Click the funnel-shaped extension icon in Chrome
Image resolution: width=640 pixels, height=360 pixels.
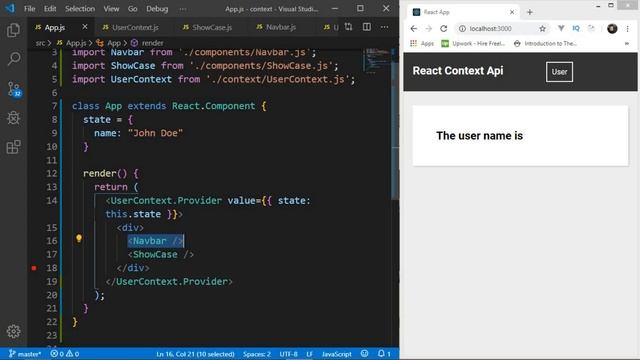pos(561,28)
